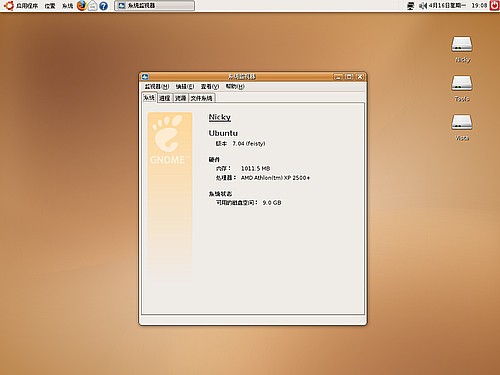Viewport: 500px width, 375px height.
Task: Open the Monitor (M) menu
Action: click(x=156, y=87)
